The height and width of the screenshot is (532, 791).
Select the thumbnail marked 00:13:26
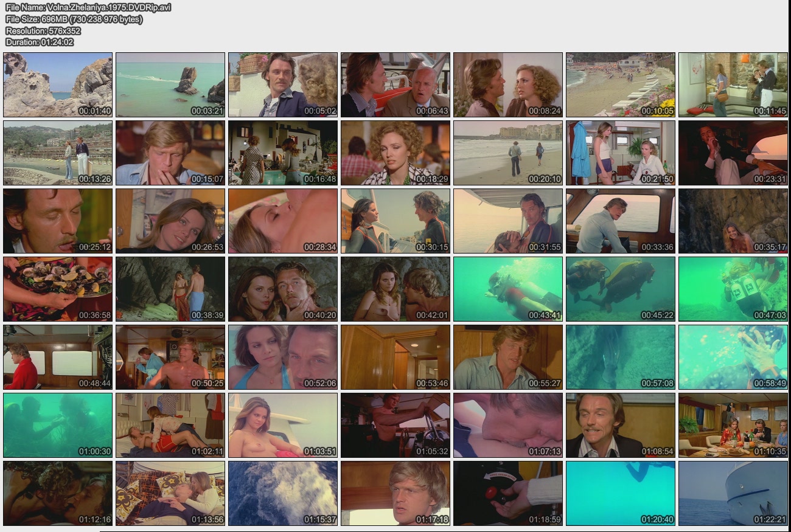58,153
